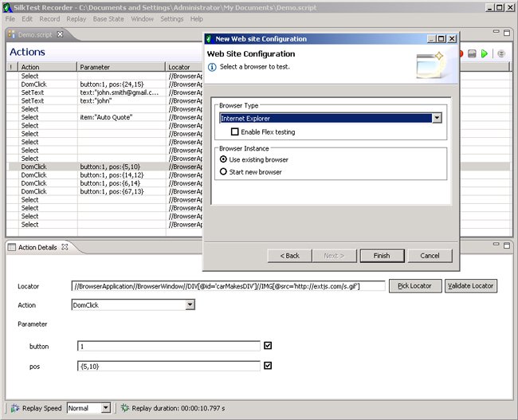This screenshot has width=518, height=420.
Task: Click the Replay Speed icon in status bar
Action: 14,408
